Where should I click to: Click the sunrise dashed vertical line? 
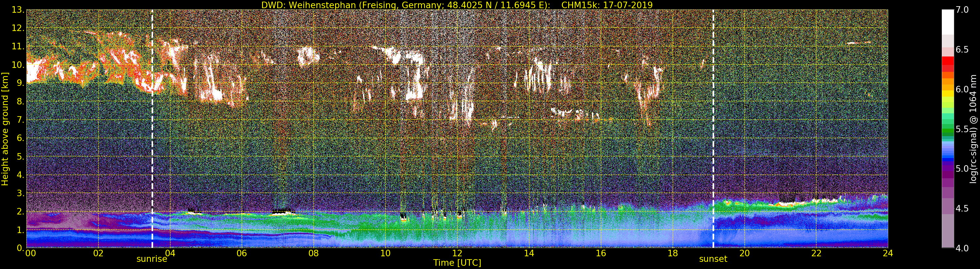(x=152, y=129)
